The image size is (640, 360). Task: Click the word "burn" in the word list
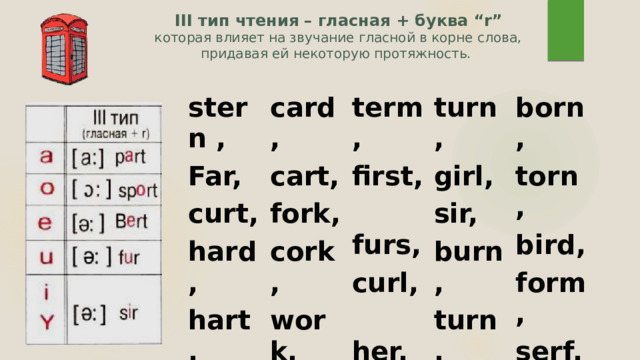[468, 251]
